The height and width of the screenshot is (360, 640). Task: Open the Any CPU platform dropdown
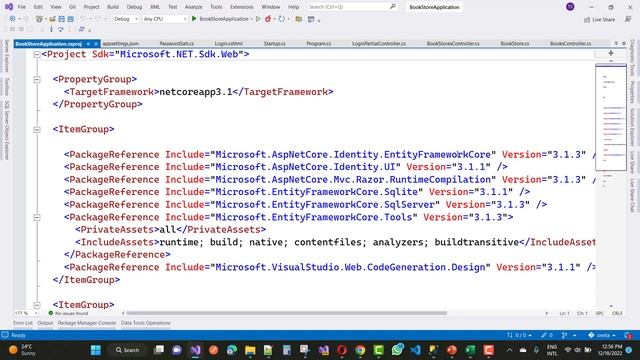(x=164, y=19)
